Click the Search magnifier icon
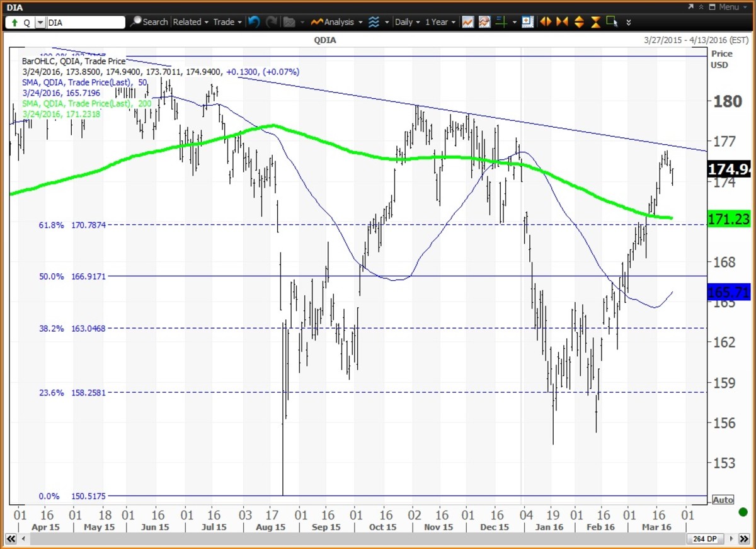Viewport: 756px width, 549px height. pyautogui.click(x=136, y=22)
